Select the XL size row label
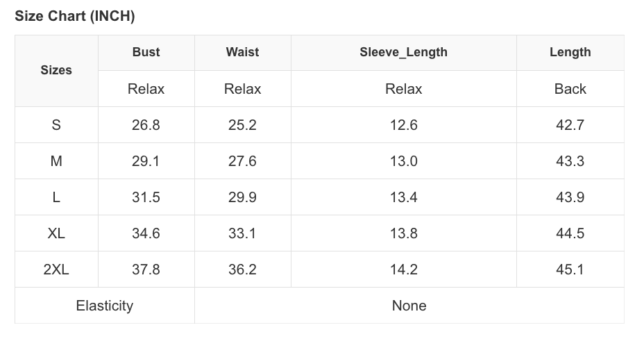The image size is (644, 339). [56, 233]
